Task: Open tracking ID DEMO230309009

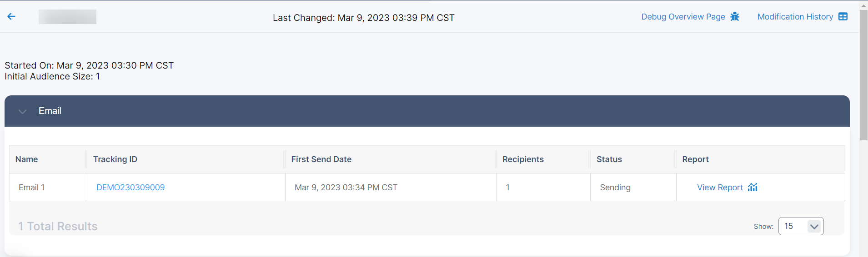Action: [130, 188]
